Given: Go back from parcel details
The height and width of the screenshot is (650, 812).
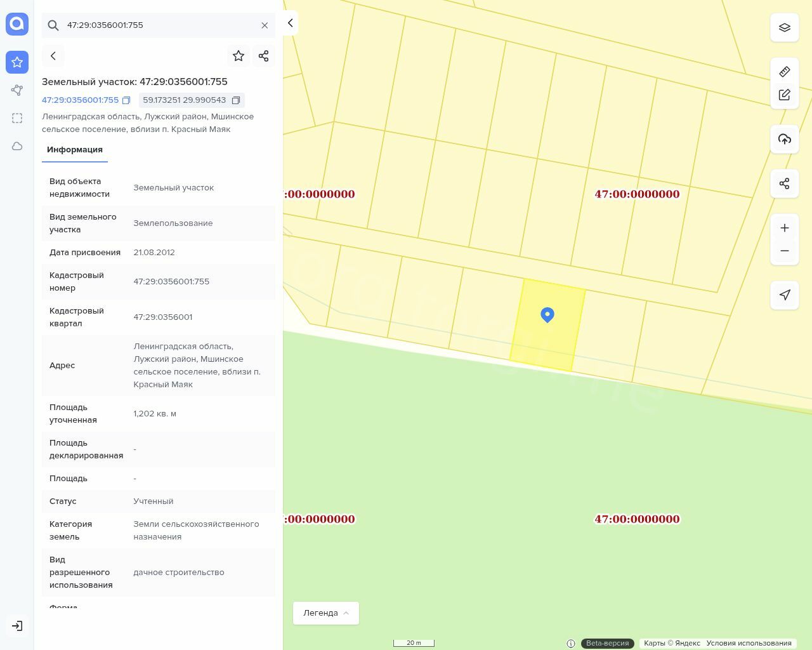Looking at the screenshot, I should coord(53,56).
